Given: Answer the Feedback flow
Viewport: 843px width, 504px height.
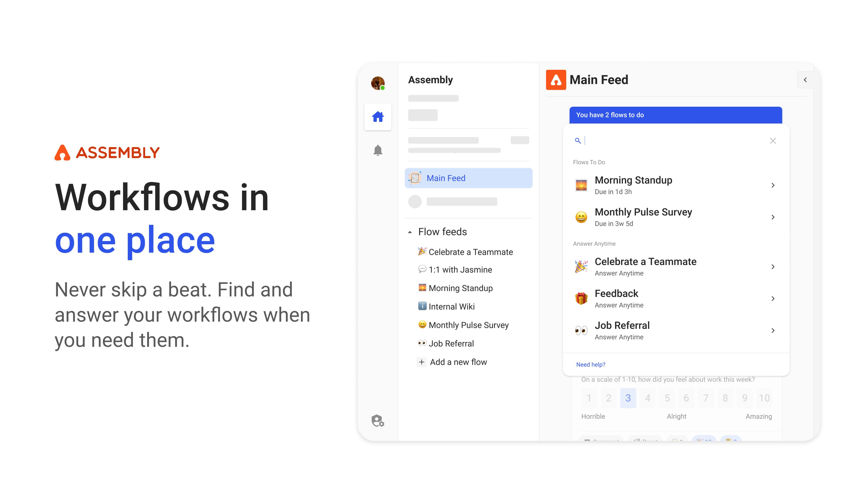Looking at the screenshot, I should 676,298.
